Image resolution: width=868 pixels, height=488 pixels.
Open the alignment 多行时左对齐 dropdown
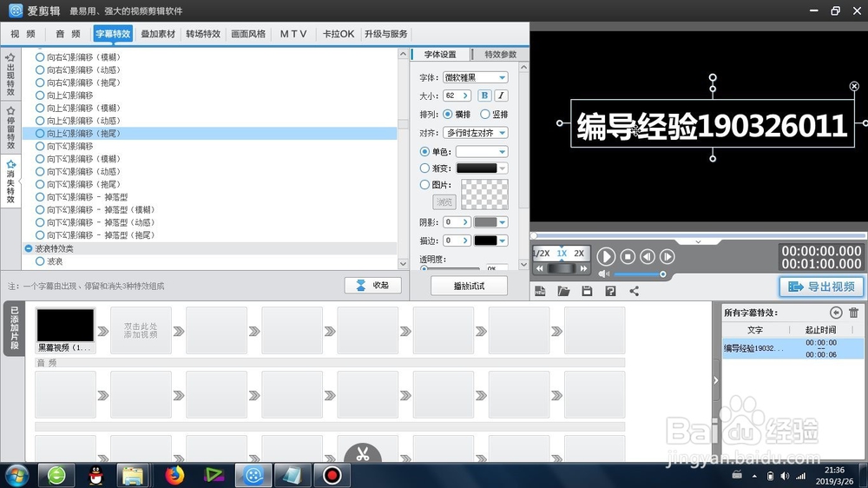(502, 133)
